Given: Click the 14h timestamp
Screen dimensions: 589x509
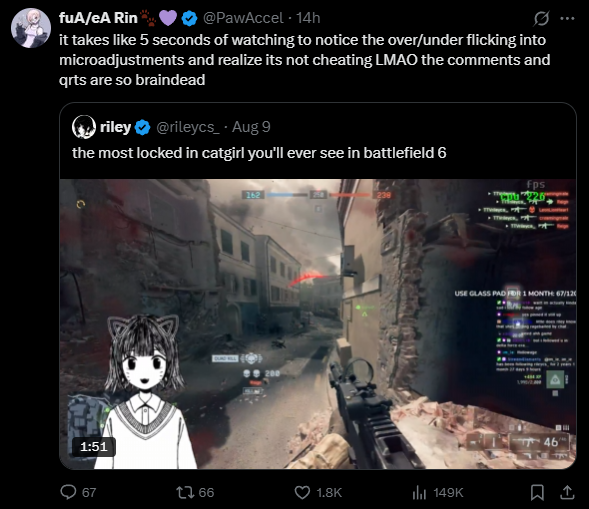Looking at the screenshot, I should coord(308,18).
